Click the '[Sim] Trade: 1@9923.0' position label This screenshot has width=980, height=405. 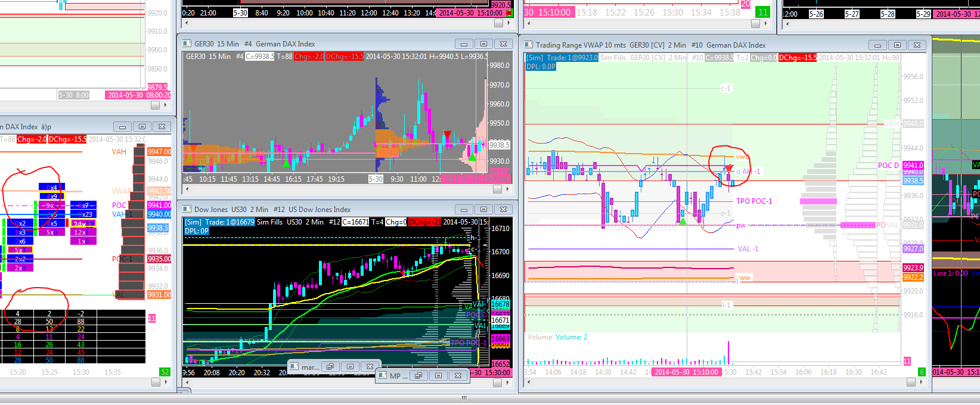(x=562, y=58)
